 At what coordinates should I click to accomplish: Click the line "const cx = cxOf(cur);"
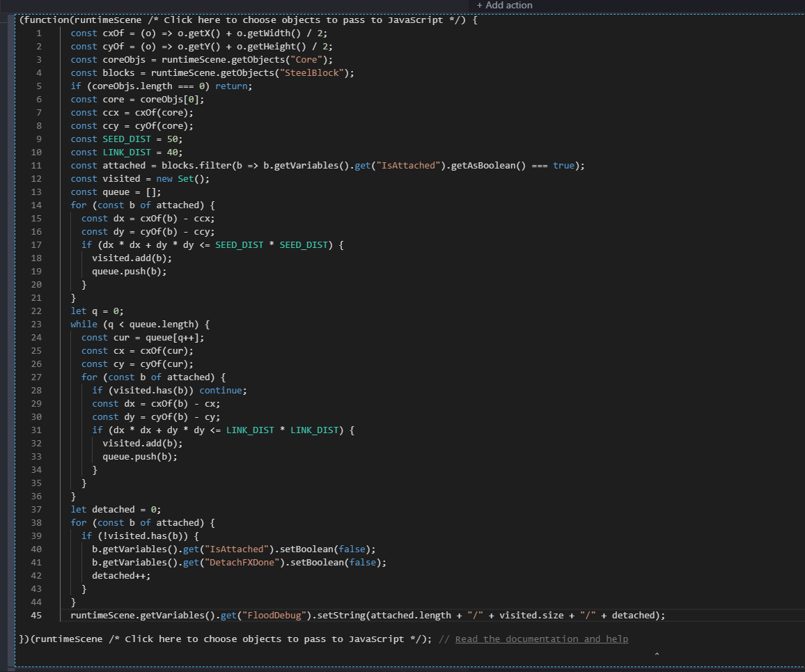(x=138, y=351)
